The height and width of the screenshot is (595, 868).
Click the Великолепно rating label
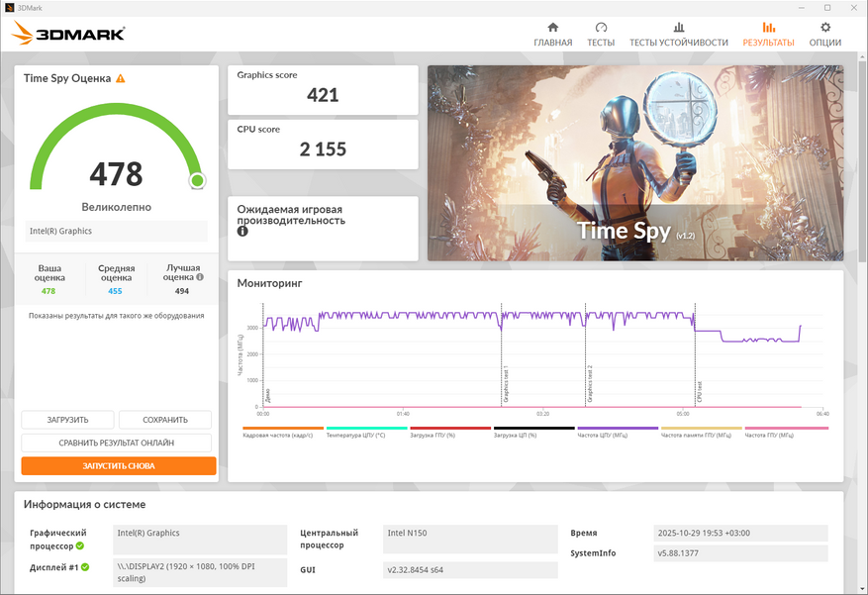click(116, 207)
